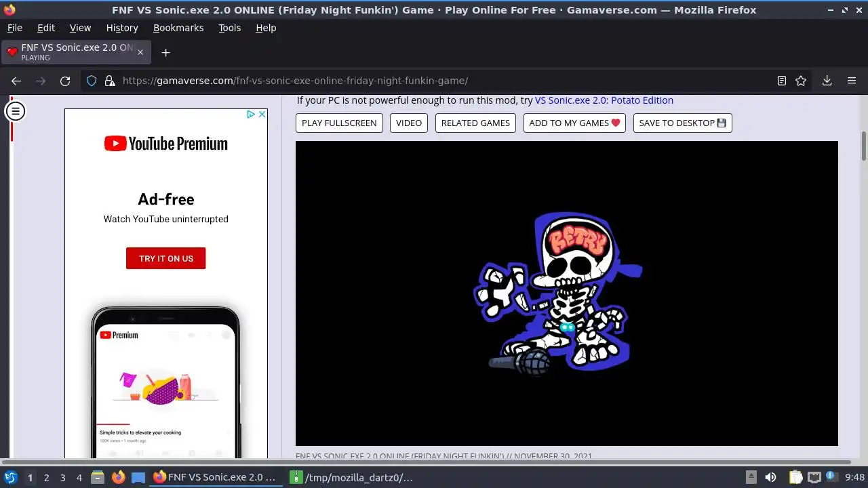Launch Firefox from taskbar quick launcher
Viewport: 868px width, 488px height.
point(118,477)
